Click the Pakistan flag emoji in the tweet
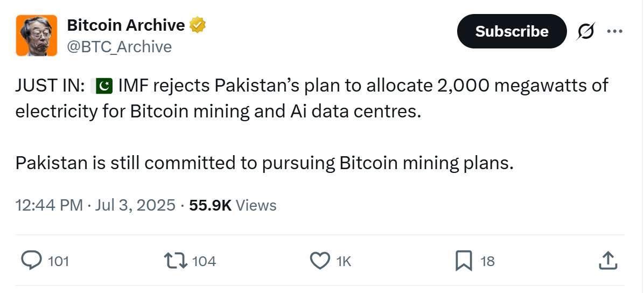The width and height of the screenshot is (644, 293). (102, 85)
